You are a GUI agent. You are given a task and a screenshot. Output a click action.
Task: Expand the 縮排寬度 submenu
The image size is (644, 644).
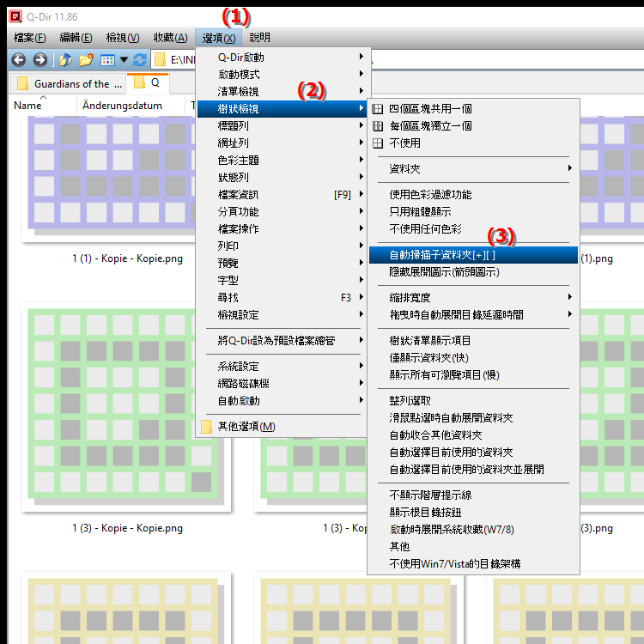pos(473,298)
